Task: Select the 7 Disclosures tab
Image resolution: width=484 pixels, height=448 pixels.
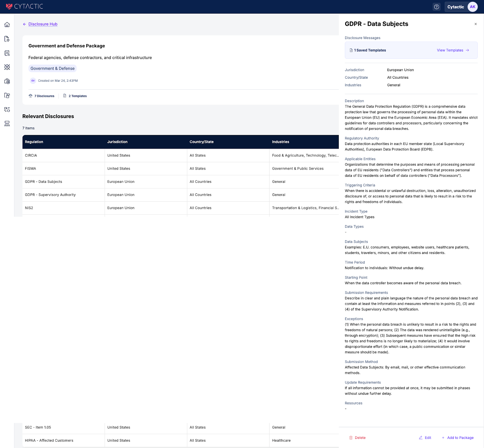Action: (41, 96)
